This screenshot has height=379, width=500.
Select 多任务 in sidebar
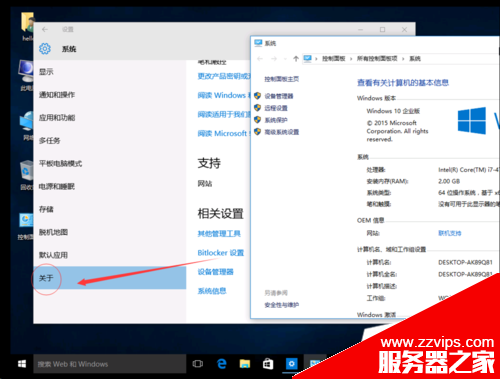pos(50,141)
